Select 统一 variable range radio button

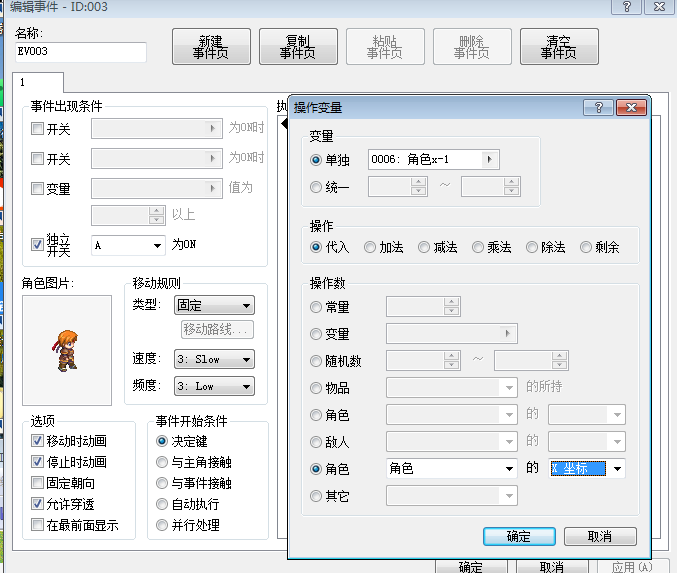(316, 187)
